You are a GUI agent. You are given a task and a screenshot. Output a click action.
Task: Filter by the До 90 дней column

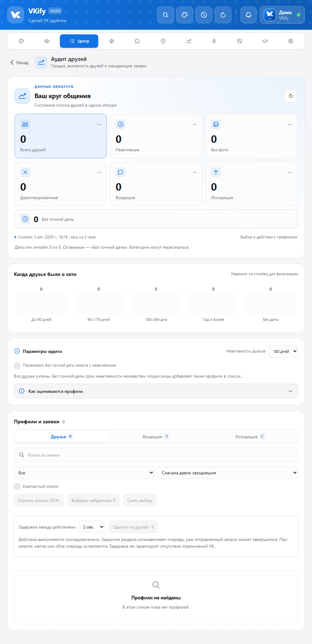point(41,304)
